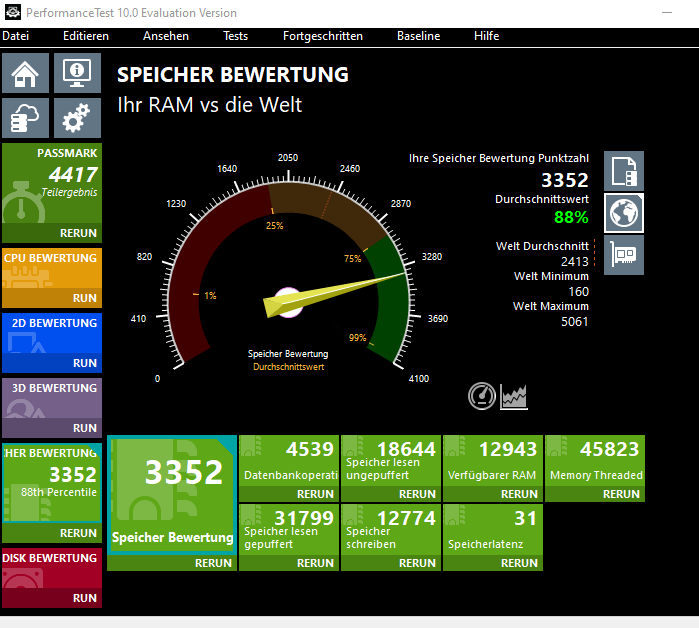
Task: Open the Home dashboard icon
Action: point(25,73)
